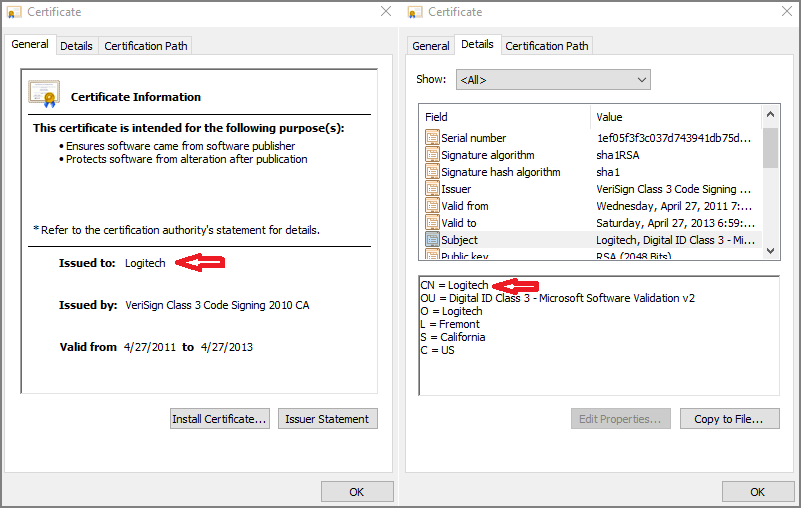Click the certificate ribbon icon beside Certificate Information
Image resolution: width=801 pixels, height=508 pixels.
[x=44, y=94]
